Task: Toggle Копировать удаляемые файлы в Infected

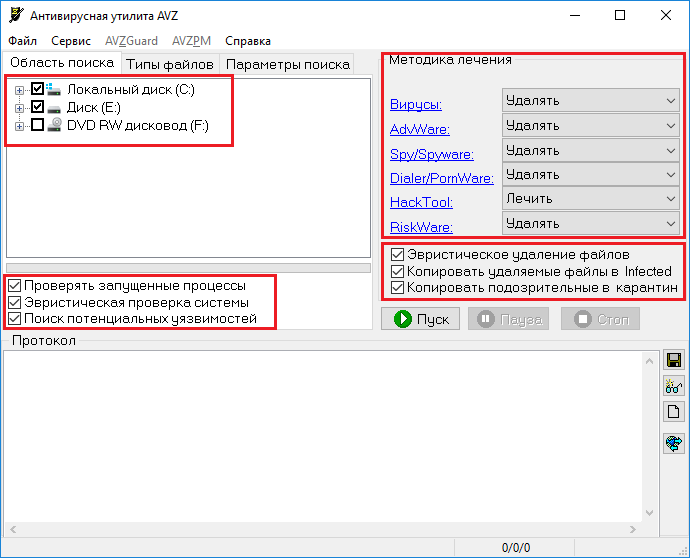Action: tap(397, 271)
